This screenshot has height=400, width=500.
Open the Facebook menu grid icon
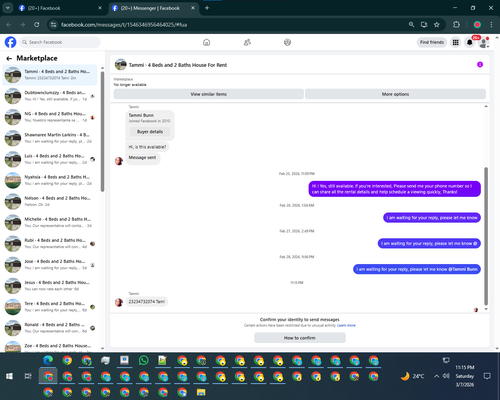coord(455,42)
